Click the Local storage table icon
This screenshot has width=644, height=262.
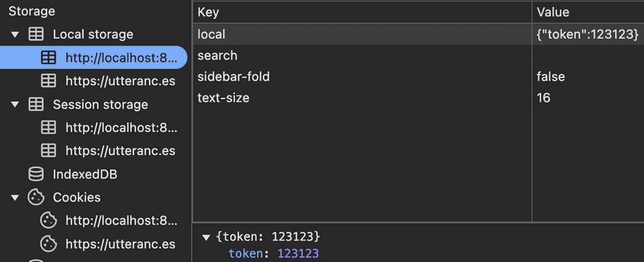(36, 34)
